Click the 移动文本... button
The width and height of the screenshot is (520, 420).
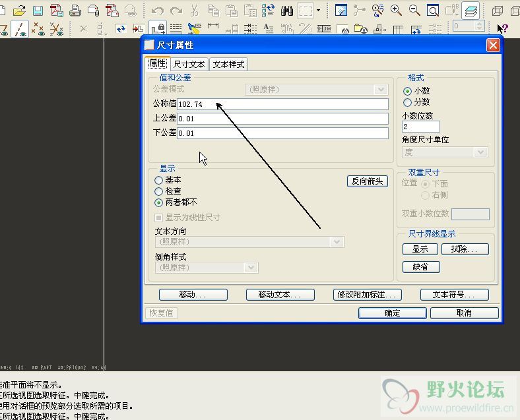280,295
